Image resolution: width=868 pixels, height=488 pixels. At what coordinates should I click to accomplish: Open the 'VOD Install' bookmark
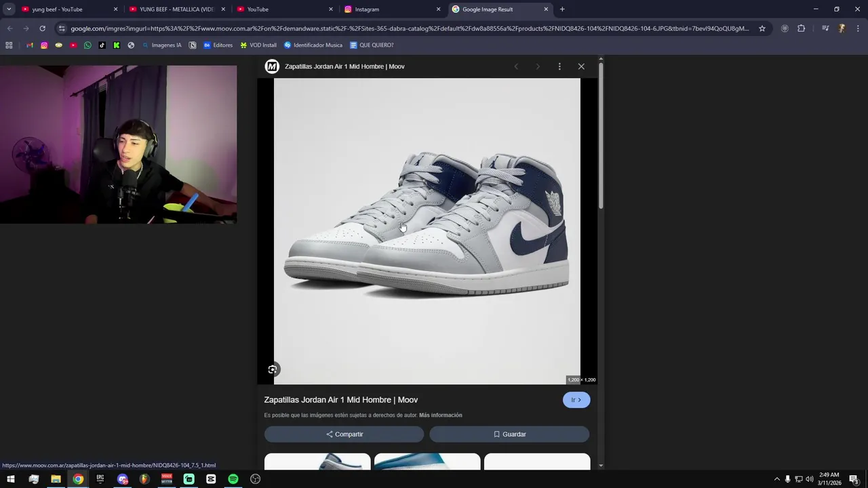tap(258, 45)
